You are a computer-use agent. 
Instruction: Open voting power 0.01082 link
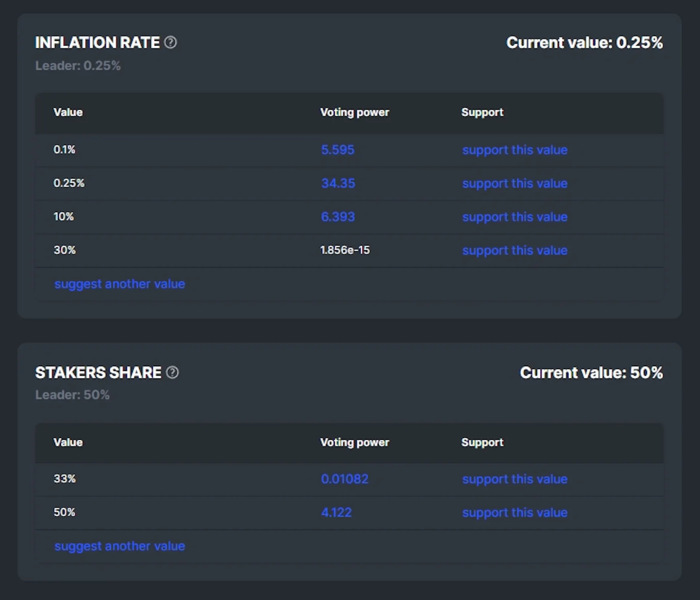point(345,479)
